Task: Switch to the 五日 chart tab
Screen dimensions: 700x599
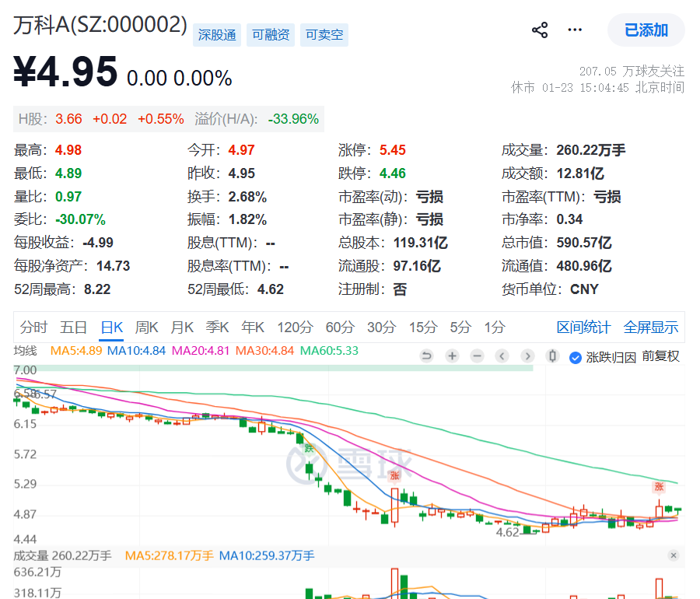Action: coord(73,328)
